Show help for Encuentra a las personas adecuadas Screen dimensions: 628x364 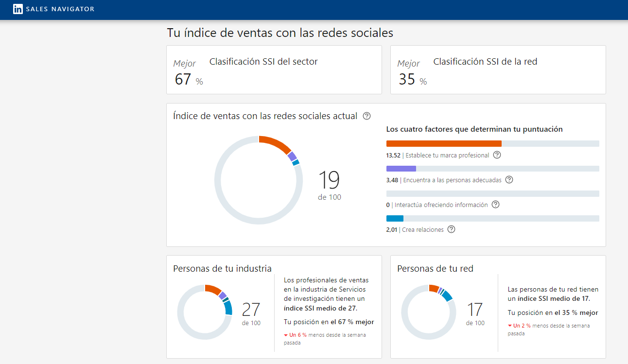(x=509, y=180)
